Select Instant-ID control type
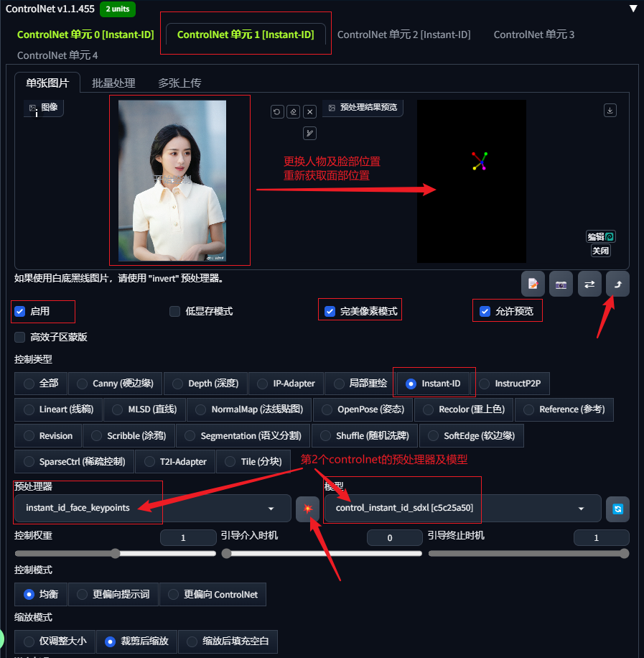The image size is (644, 658). 433,384
